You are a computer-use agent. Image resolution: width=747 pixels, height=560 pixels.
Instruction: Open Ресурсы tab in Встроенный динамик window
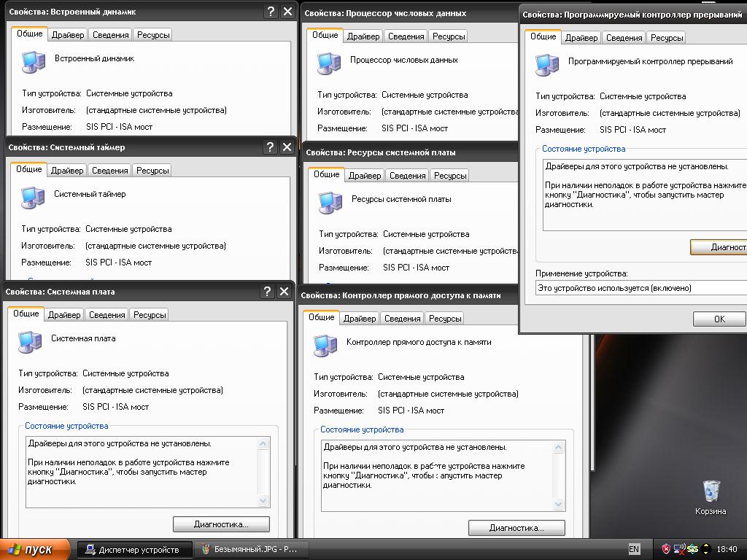tap(153, 35)
